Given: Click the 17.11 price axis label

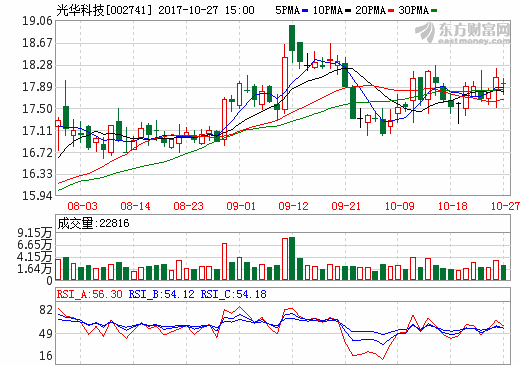Looking at the screenshot, I should tap(37, 131).
